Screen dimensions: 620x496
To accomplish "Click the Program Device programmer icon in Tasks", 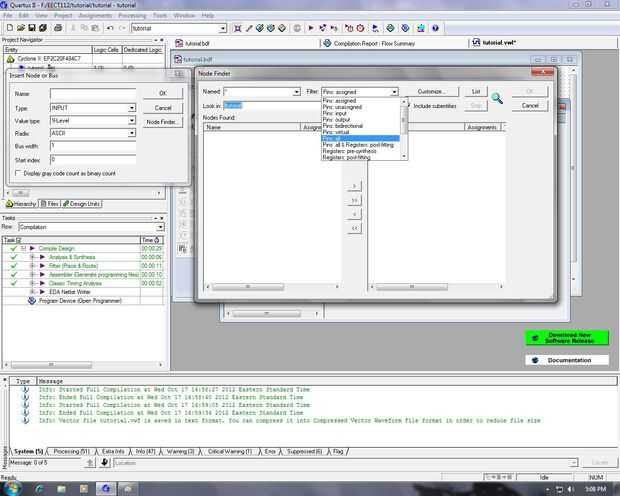I will [32, 301].
